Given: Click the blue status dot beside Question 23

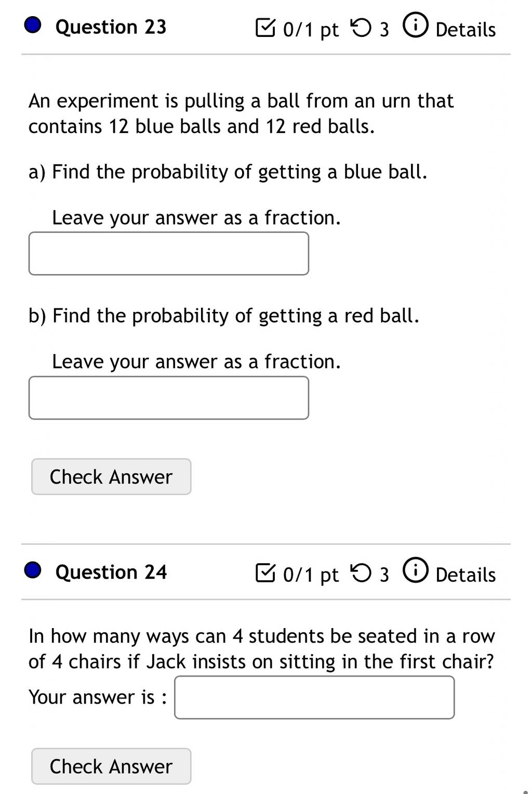Looking at the screenshot, I should 33,25.
